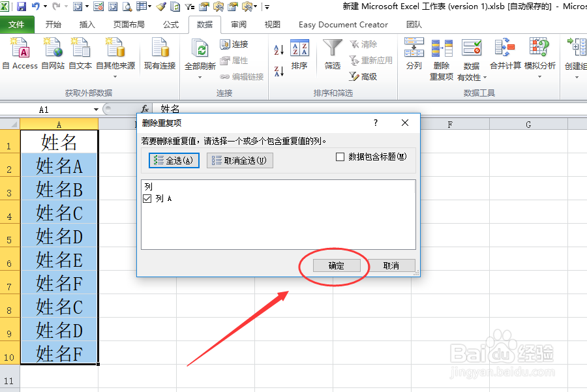The image size is (587, 392).
Task: Switch to the 开始 tab
Action: [53, 25]
